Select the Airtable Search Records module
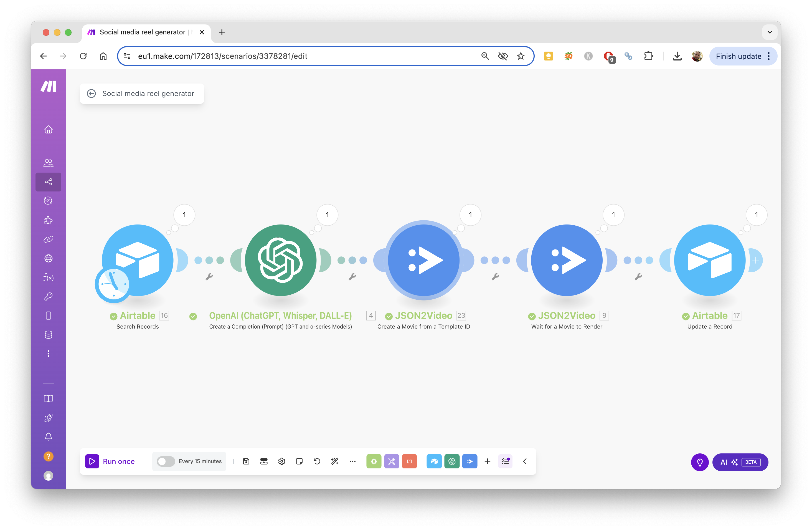The height and width of the screenshot is (530, 812). point(138,260)
